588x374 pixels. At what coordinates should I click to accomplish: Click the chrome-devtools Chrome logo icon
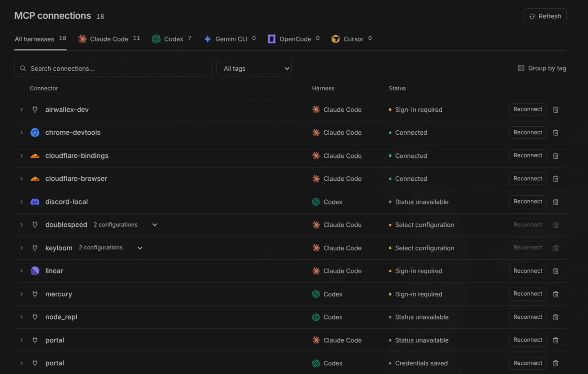[35, 133]
